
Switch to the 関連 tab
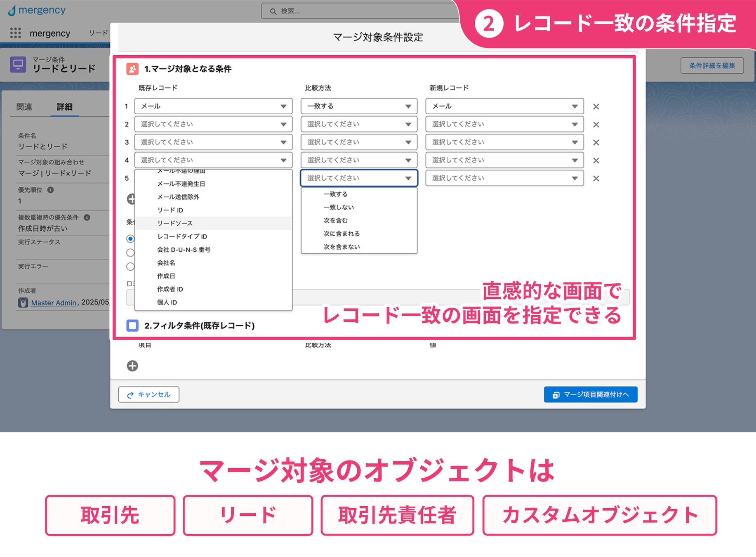coord(24,107)
